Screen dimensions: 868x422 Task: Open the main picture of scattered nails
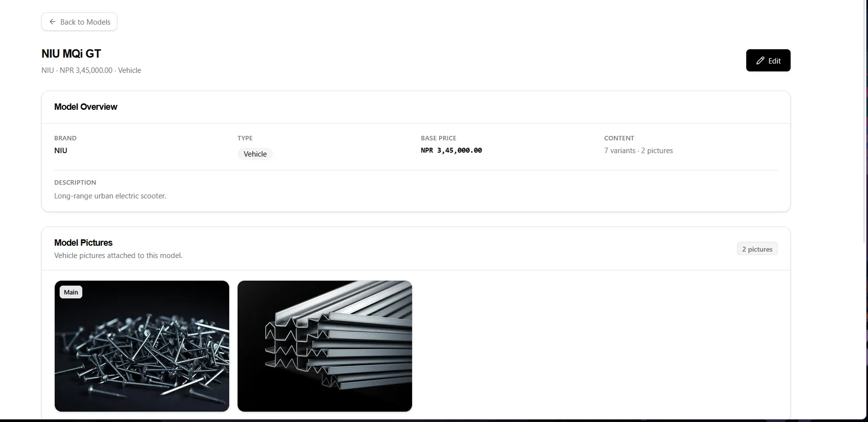tap(142, 346)
